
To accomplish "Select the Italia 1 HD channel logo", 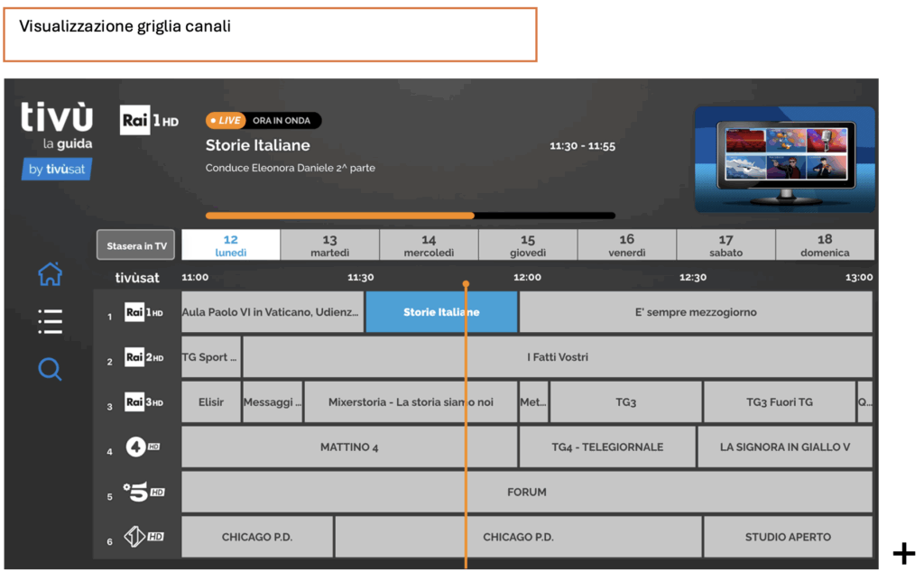I will point(143,537).
